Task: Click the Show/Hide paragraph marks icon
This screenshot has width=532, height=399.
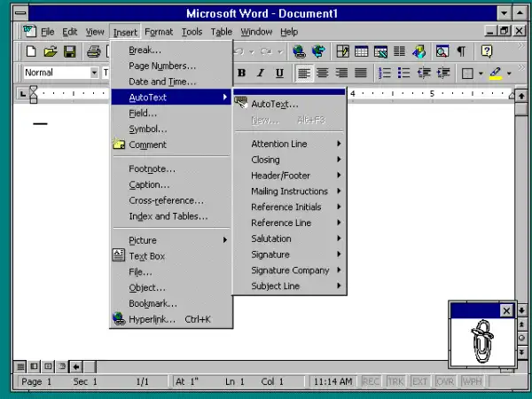Action: [460, 52]
